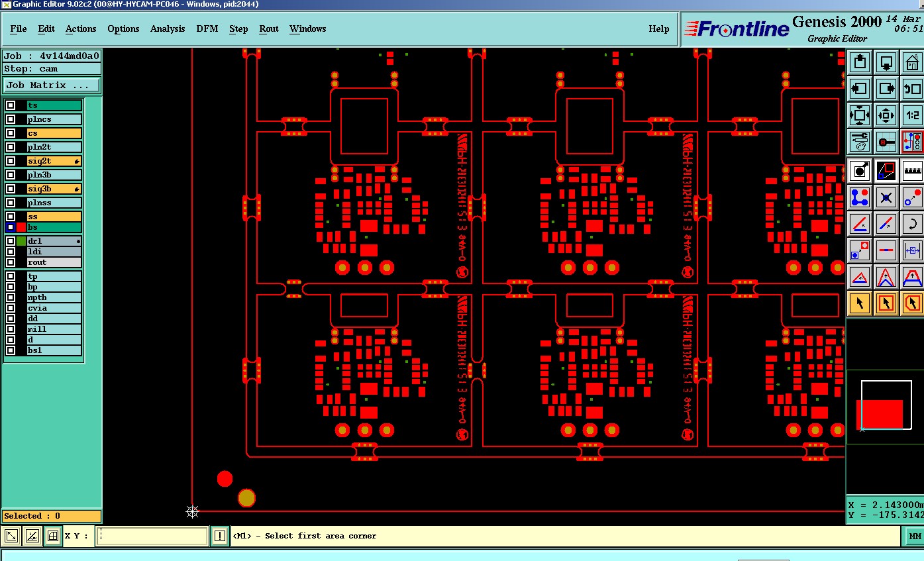Click the exclamation mark button

pyautogui.click(x=220, y=536)
